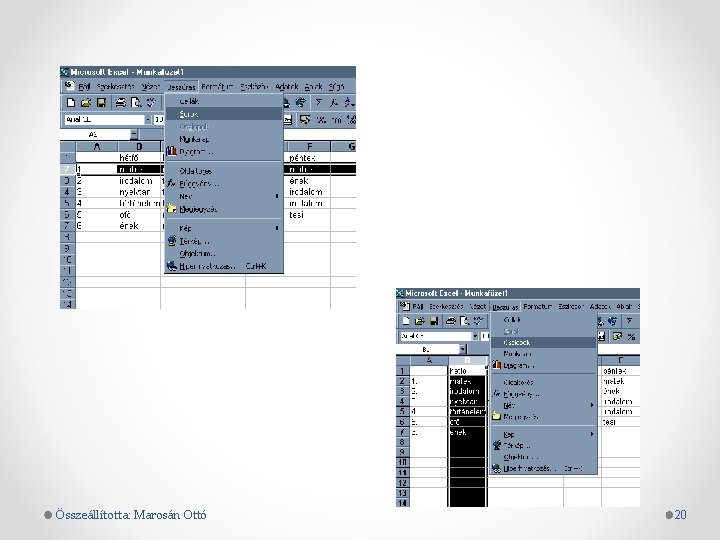Click Print icon in lower-right Excel window

click(450, 321)
